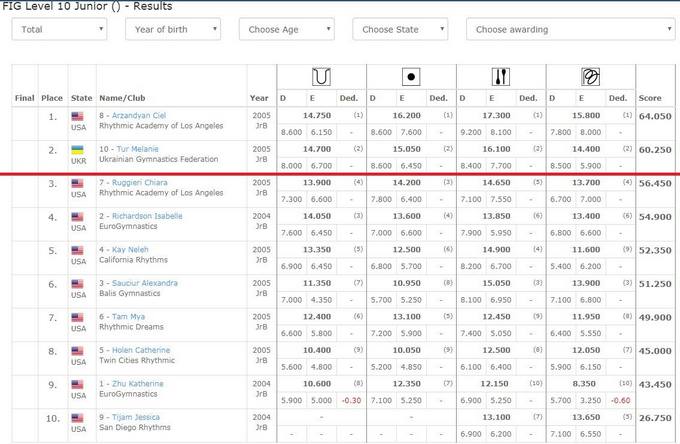The image size is (680, 444).
Task: Click the clubs apparatus icon
Action: point(499,76)
